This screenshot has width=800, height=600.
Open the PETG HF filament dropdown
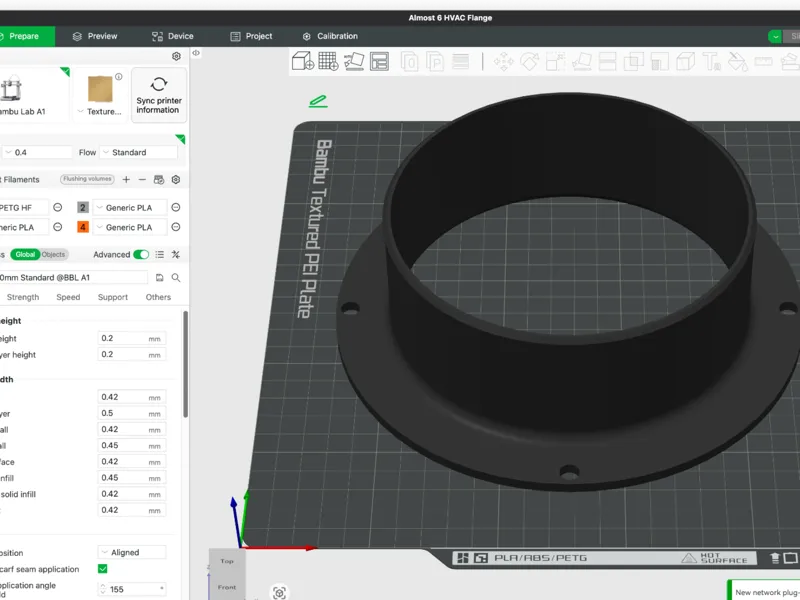pyautogui.click(x=23, y=208)
